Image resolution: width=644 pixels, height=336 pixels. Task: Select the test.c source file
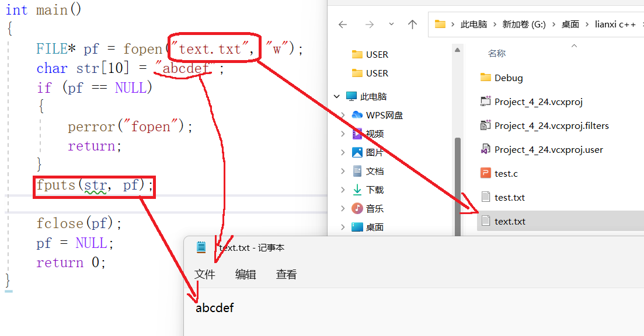click(x=504, y=173)
